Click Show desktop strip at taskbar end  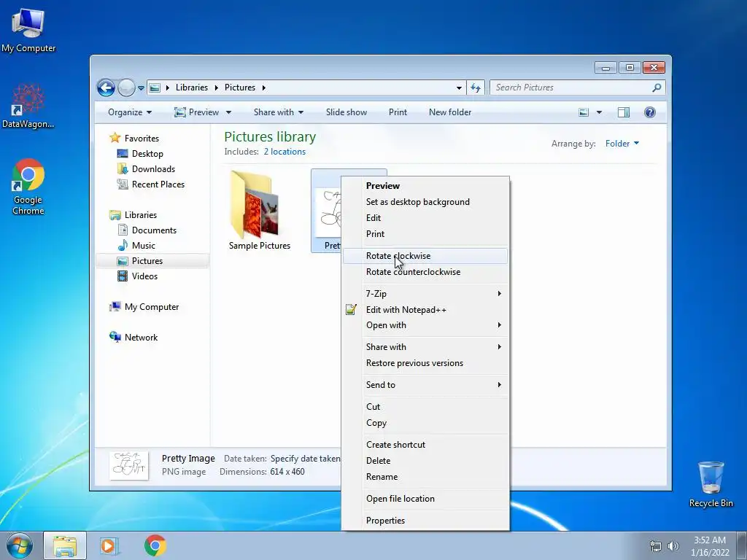(x=742, y=545)
